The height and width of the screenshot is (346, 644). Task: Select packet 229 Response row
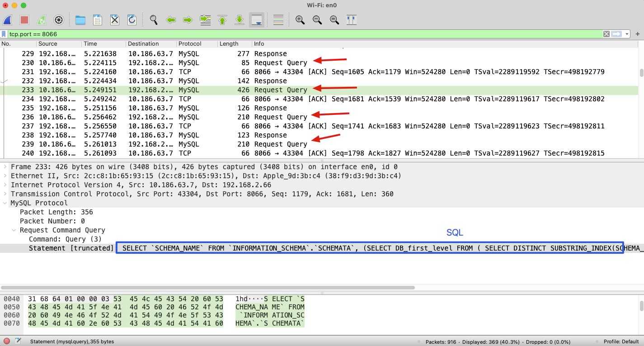pyautogui.click(x=319, y=54)
